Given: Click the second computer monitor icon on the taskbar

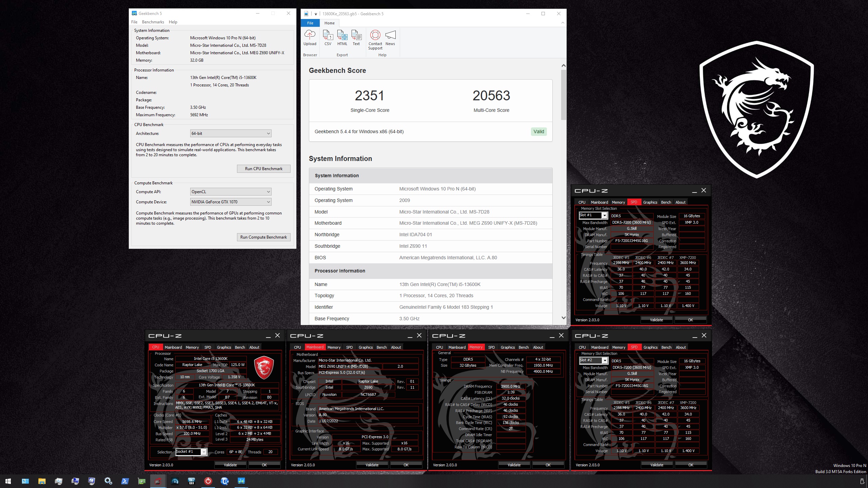Looking at the screenshot, I should (75, 481).
